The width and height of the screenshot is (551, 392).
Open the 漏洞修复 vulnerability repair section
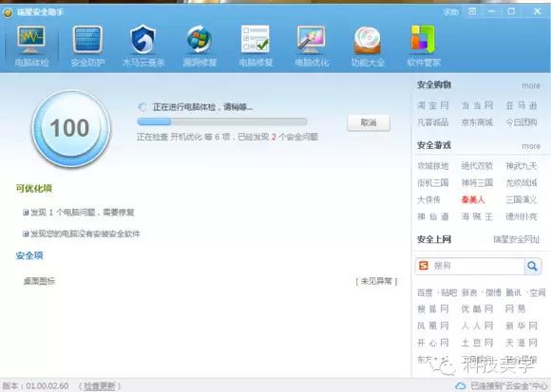(199, 47)
